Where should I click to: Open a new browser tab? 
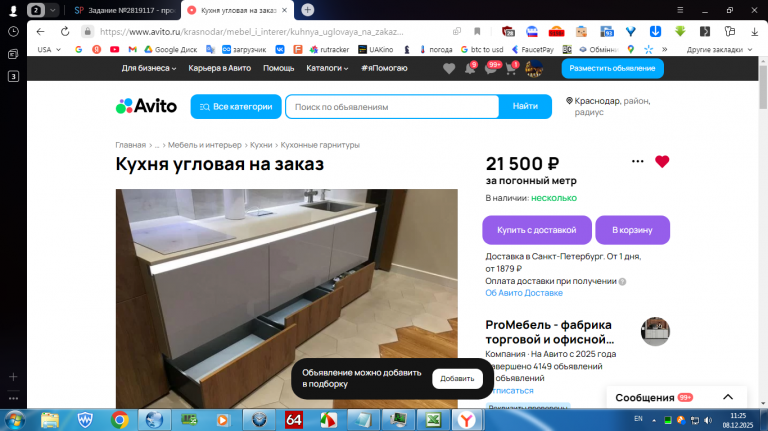[308, 10]
